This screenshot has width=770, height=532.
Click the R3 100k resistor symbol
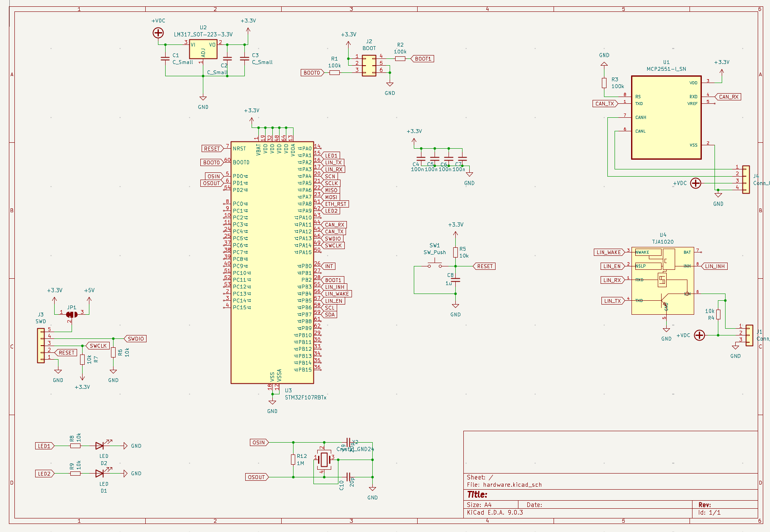point(604,83)
